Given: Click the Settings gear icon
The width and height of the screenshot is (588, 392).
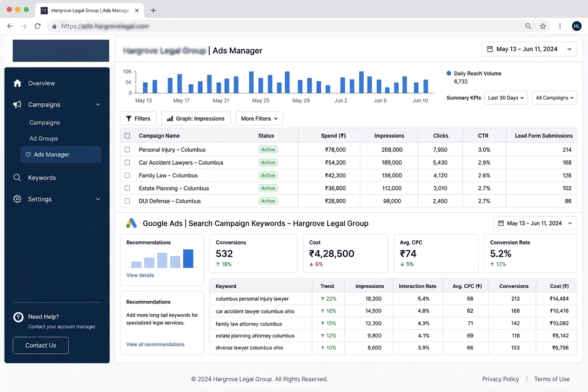Looking at the screenshot, I should [17, 199].
